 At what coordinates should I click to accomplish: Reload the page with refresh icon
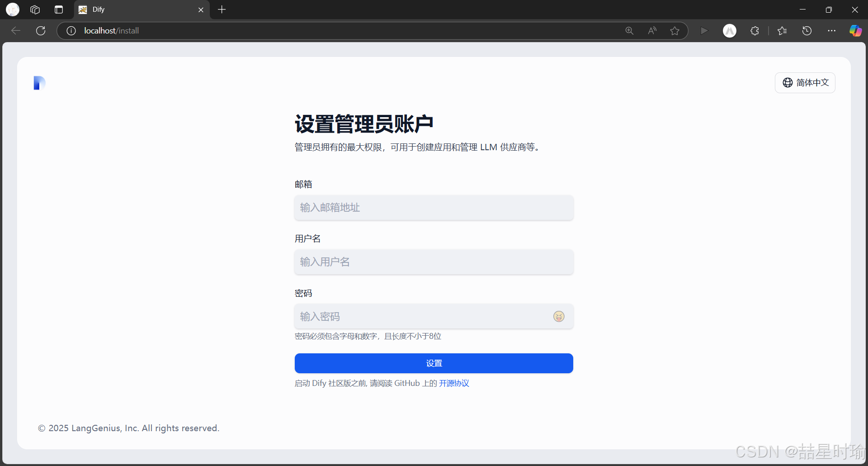[41, 31]
